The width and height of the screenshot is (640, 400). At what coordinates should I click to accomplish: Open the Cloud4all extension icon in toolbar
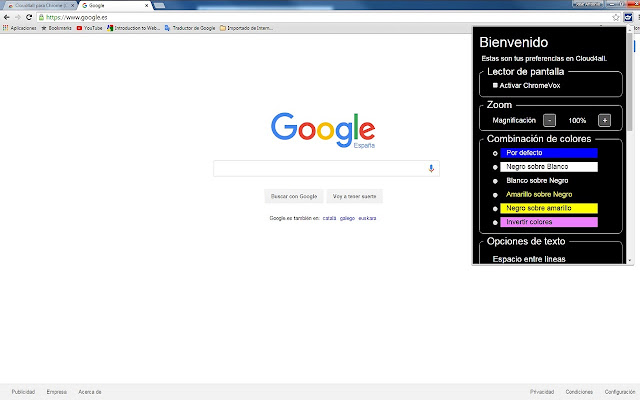[x=628, y=17]
